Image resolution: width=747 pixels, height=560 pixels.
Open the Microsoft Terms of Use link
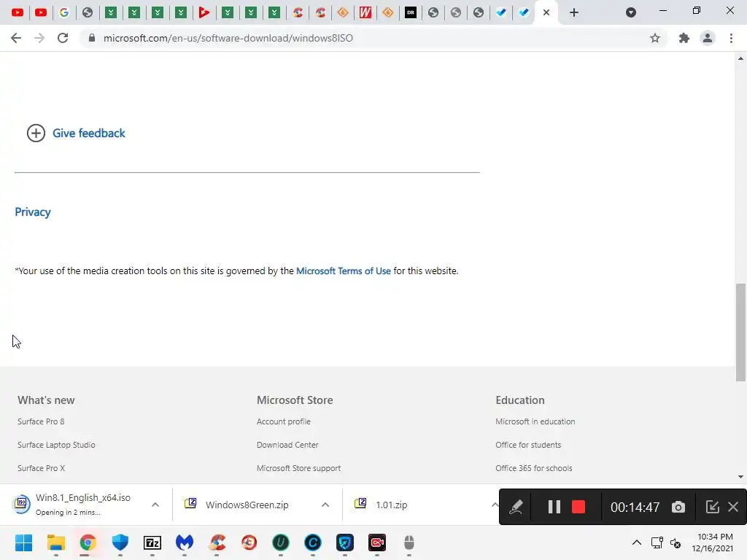pos(344,271)
